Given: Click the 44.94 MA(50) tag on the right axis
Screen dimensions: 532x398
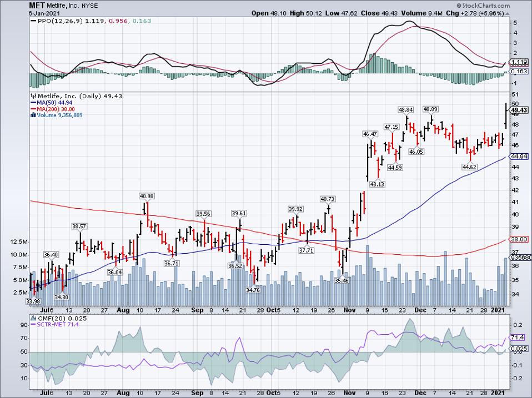Looking at the screenshot, I should [x=519, y=157].
